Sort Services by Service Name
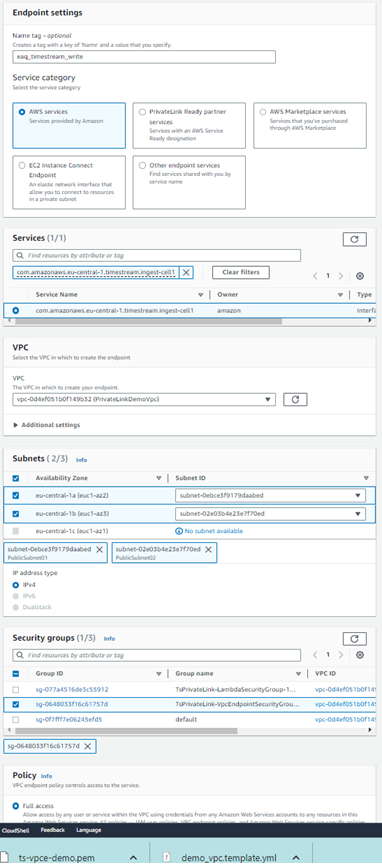The image size is (382, 864). tap(201, 295)
